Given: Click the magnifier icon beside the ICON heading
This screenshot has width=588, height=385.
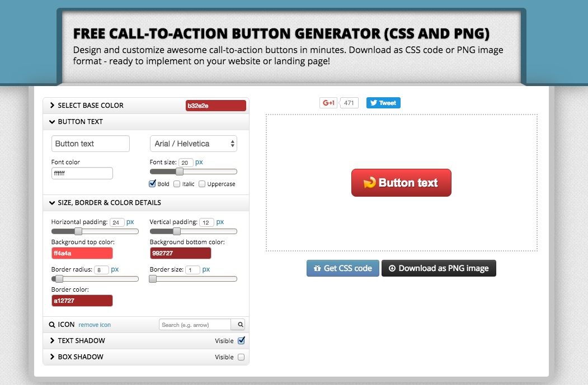Looking at the screenshot, I should pos(52,324).
